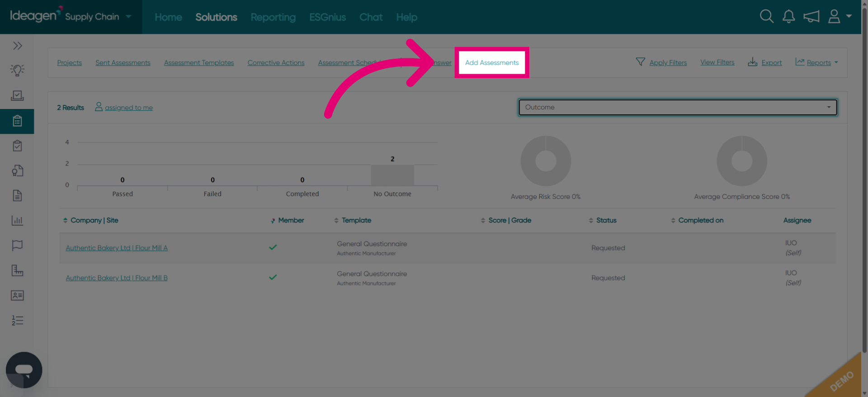
Task: Click the "2 Results" count text
Action: [x=71, y=108]
